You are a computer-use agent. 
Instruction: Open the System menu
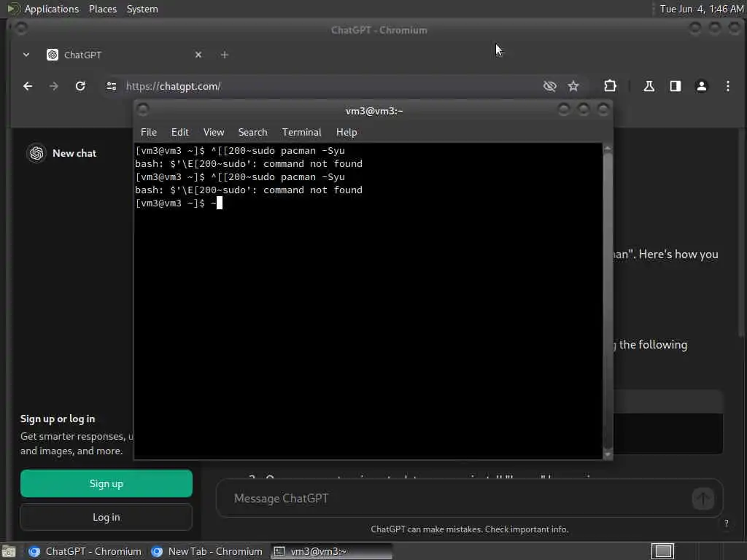(142, 9)
